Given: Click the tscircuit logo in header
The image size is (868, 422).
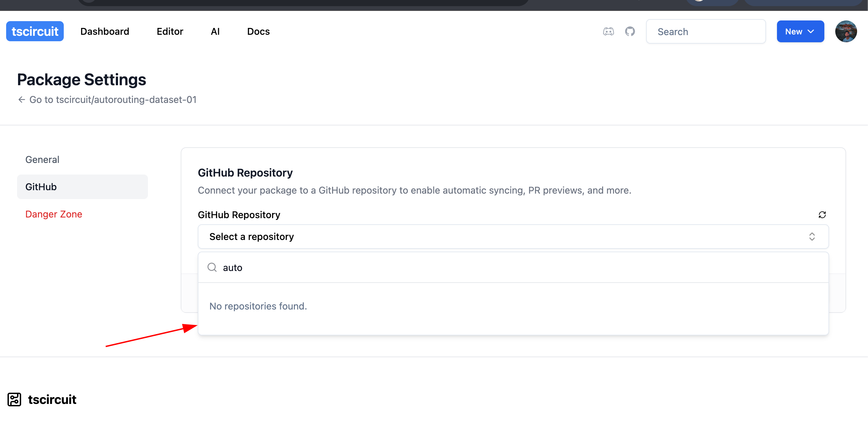Looking at the screenshot, I should point(35,31).
